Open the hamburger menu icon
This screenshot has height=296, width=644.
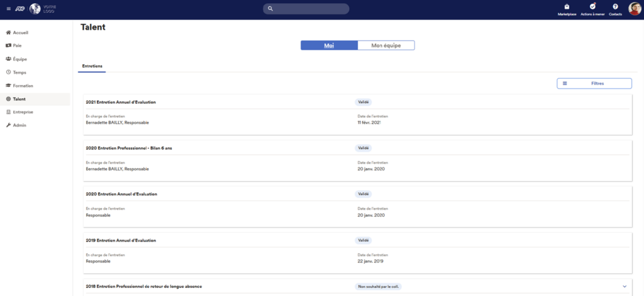(8, 9)
